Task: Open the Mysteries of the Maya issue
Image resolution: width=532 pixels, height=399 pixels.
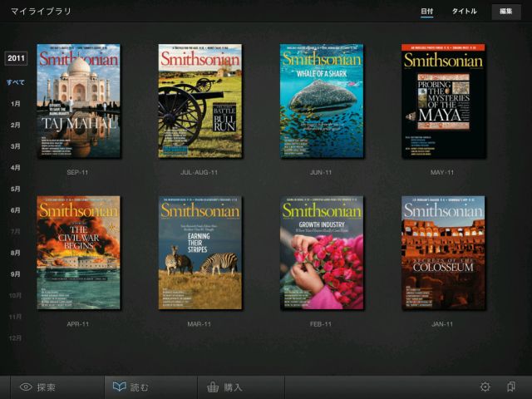Action: click(x=443, y=101)
